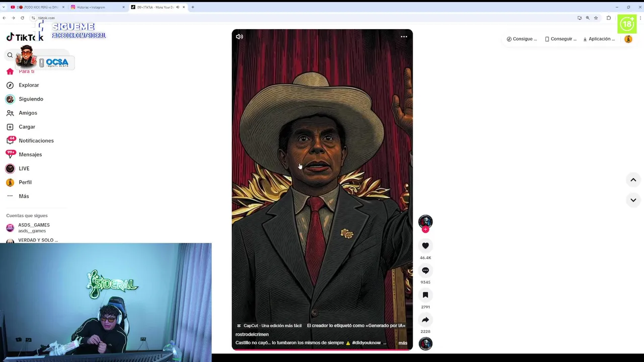Click the #didyouknow hashtag

click(366, 343)
